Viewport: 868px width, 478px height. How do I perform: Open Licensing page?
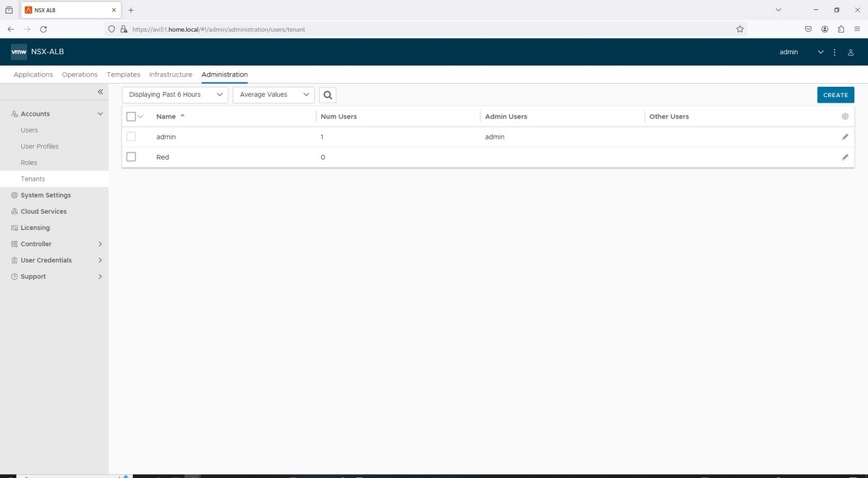tap(35, 228)
